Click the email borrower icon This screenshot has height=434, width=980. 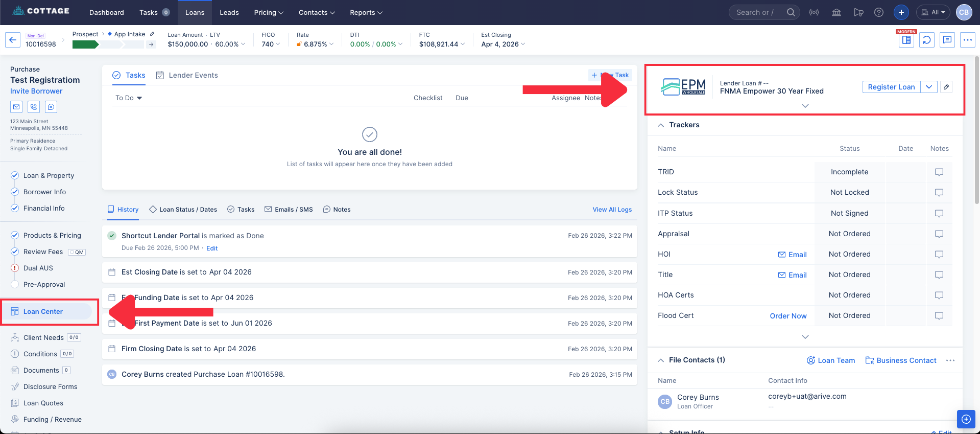pos(17,107)
